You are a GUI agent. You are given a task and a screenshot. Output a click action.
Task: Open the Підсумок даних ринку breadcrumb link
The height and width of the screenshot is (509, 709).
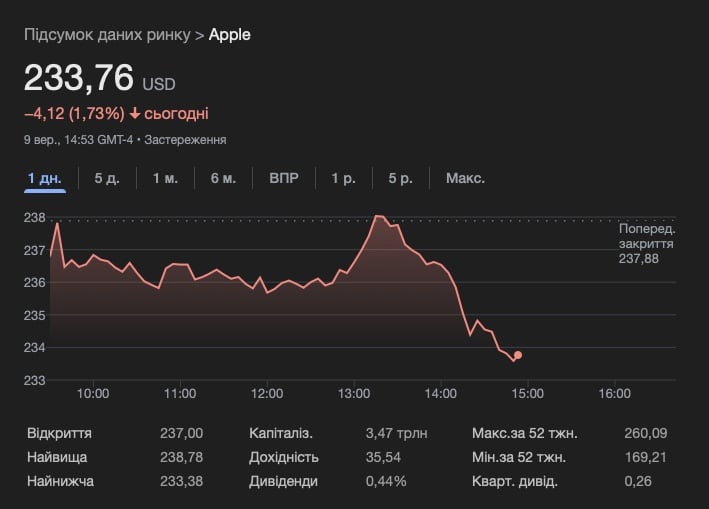tap(106, 35)
